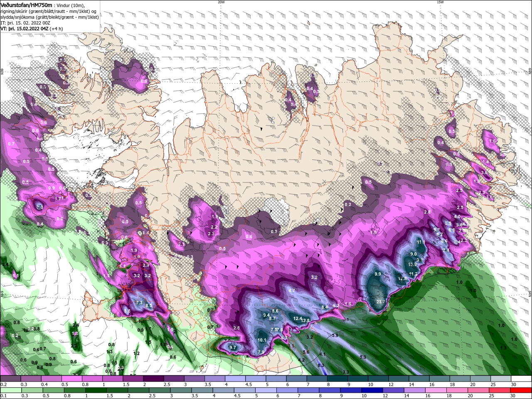Click the 12.4 precipitation value
532x399 pixels.
298,318
